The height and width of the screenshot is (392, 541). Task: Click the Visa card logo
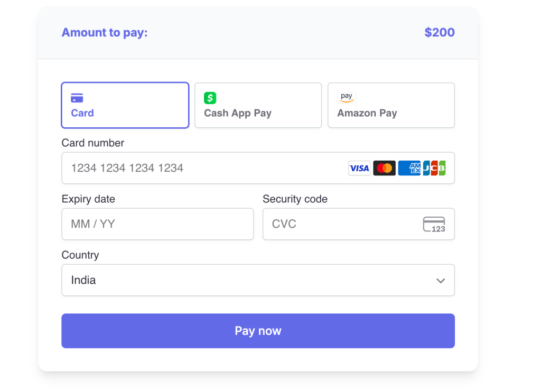359,168
